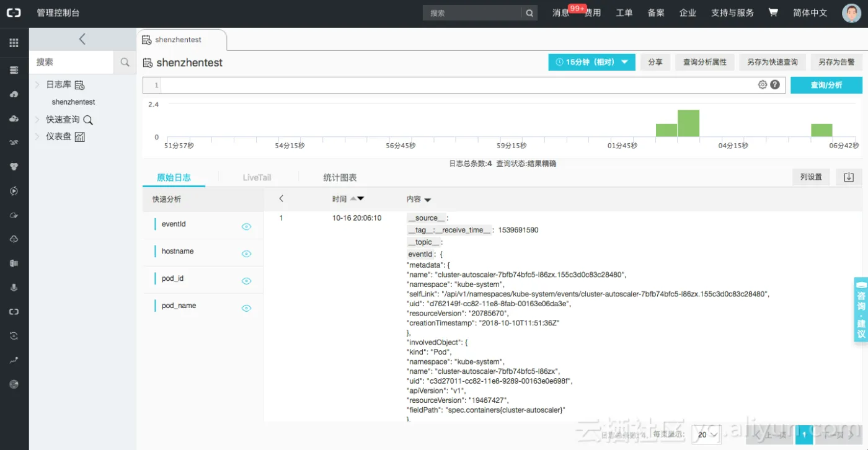The image size is (868, 450).
Task: Expand the 仪表盘 tree node
Action: 37,136
